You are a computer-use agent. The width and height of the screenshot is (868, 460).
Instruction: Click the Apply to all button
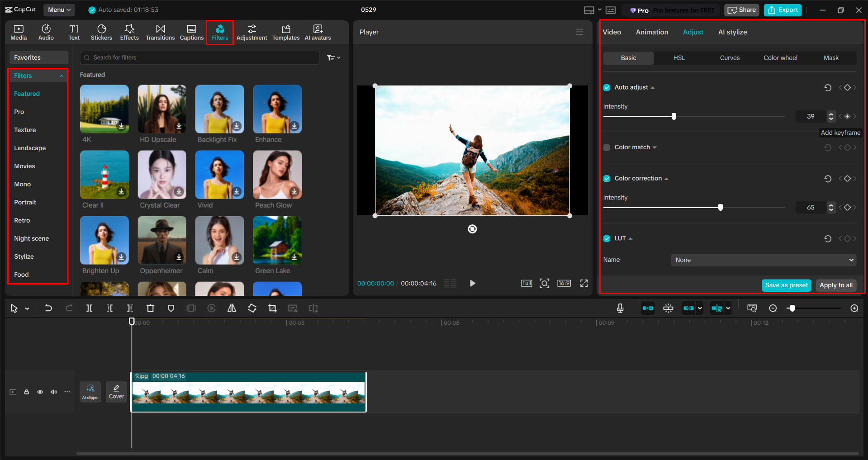pyautogui.click(x=835, y=285)
